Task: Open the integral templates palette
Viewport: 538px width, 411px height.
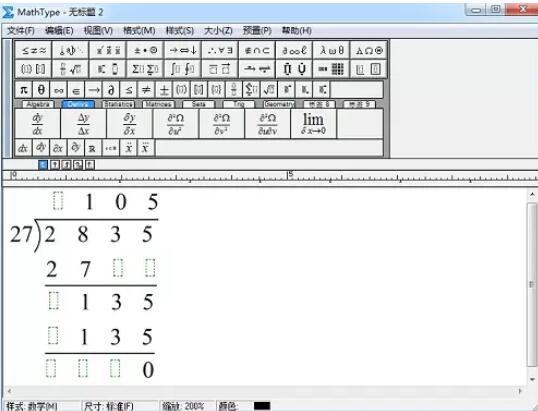Action: point(183,69)
